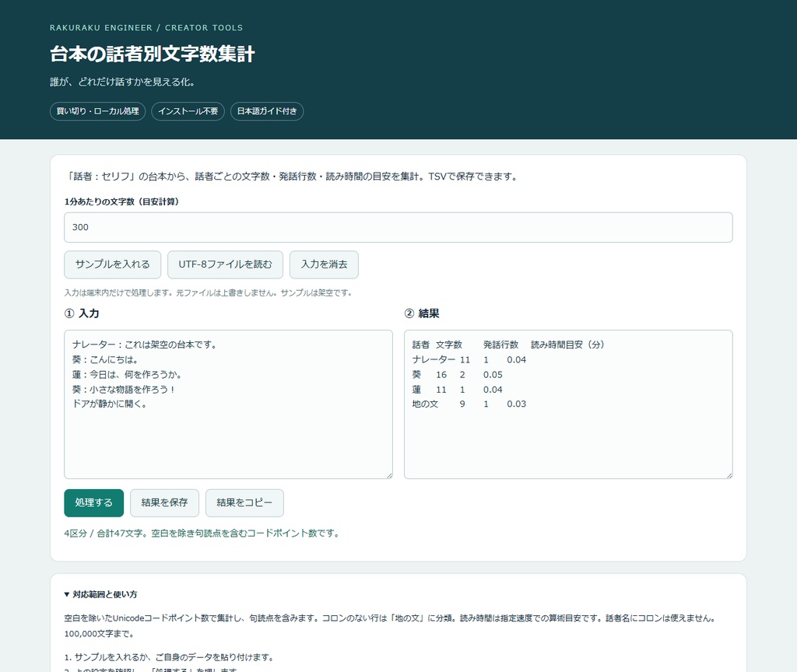Click the description starting 「話者：セリフ」の台本から
The height and width of the screenshot is (672, 797).
pyautogui.click(x=293, y=177)
